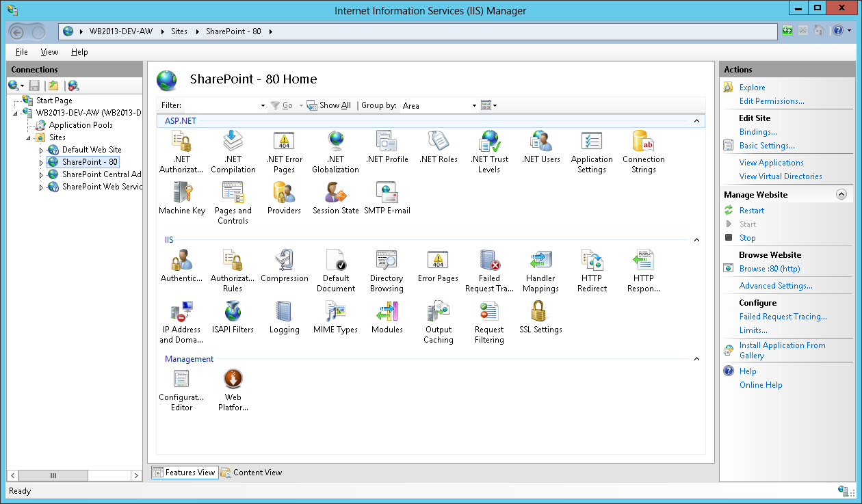Open MIME Types feature
This screenshot has width=862, height=504.
click(x=335, y=317)
